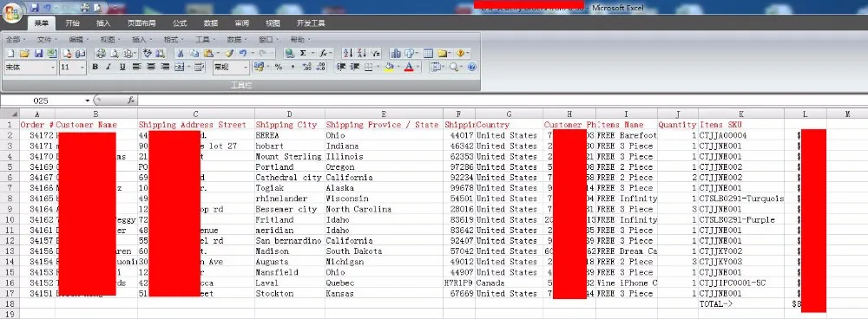Select the 菜单 ribbon tab
The height and width of the screenshot is (319, 868).
coord(42,23)
